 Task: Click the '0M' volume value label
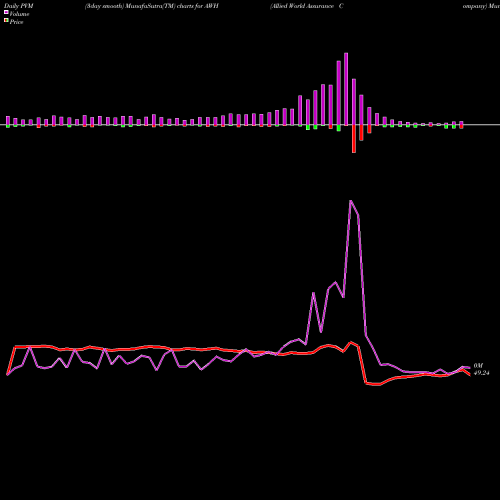point(478,366)
